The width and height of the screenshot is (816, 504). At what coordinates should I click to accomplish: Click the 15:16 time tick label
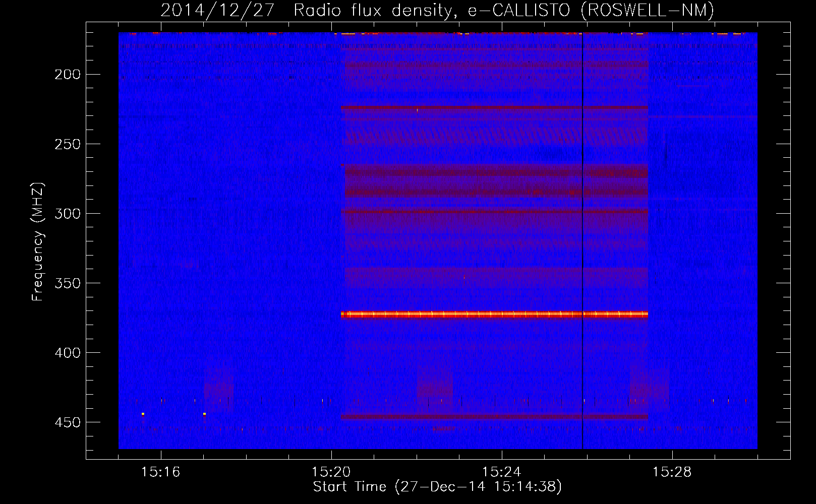click(160, 472)
